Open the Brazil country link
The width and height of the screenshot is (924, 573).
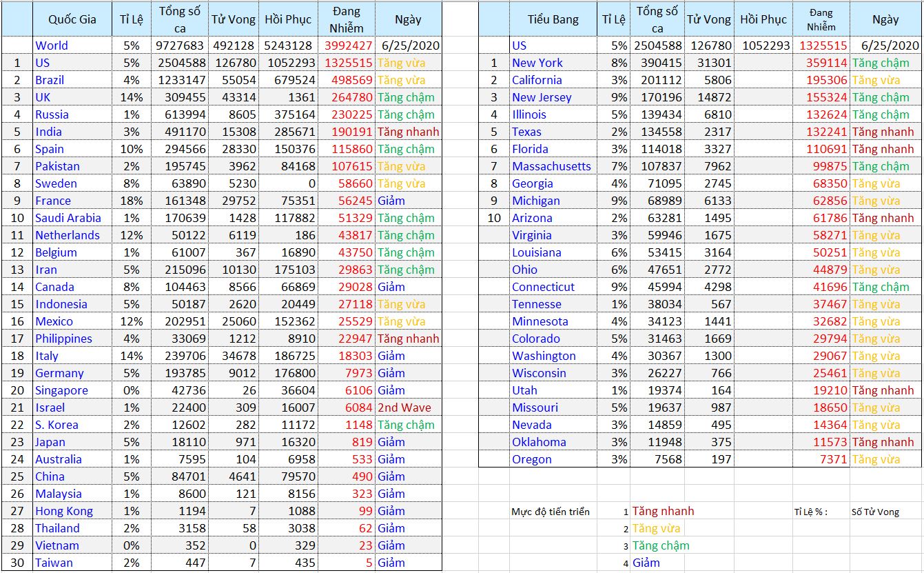50,80
